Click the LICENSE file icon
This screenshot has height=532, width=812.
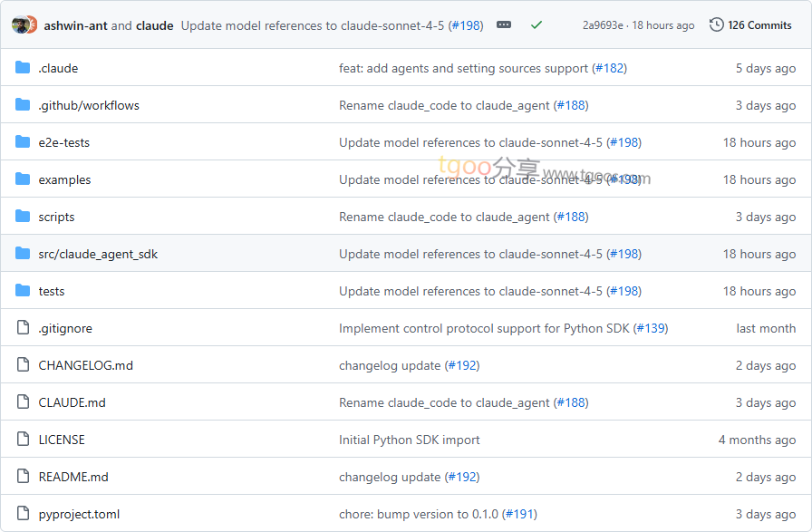(23, 440)
